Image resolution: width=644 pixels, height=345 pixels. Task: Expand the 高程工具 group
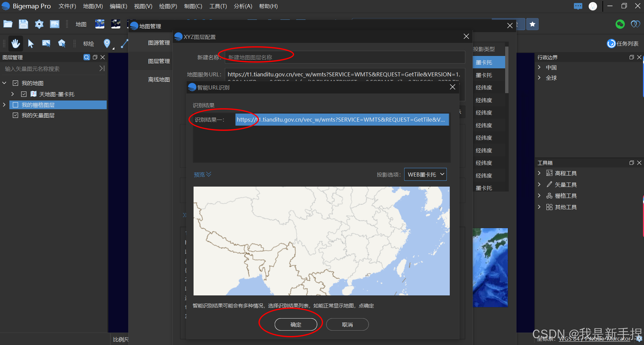click(539, 173)
